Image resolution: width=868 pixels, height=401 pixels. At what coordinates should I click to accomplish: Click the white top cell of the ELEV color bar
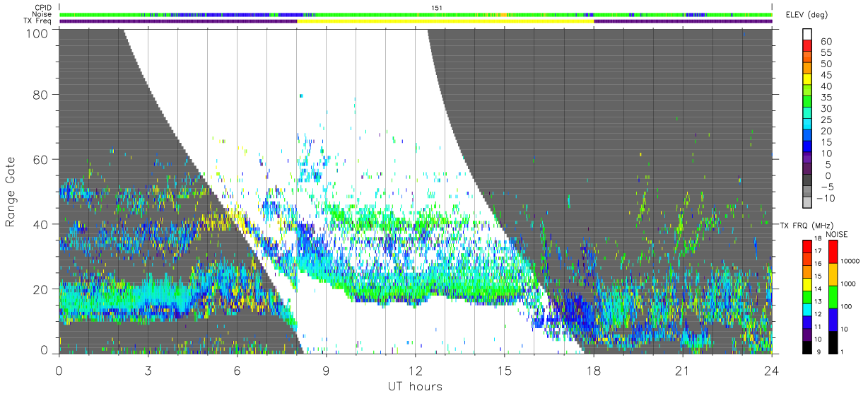coord(808,35)
